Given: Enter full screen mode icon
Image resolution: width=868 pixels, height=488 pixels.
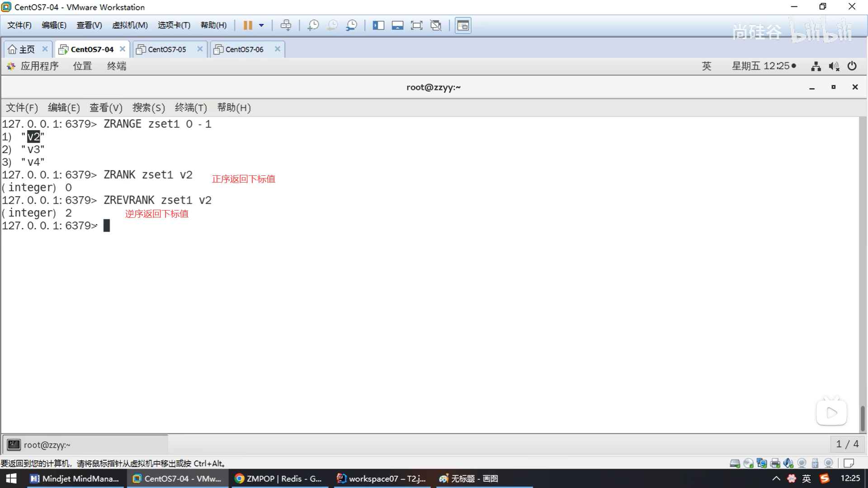Looking at the screenshot, I should click(x=416, y=25).
